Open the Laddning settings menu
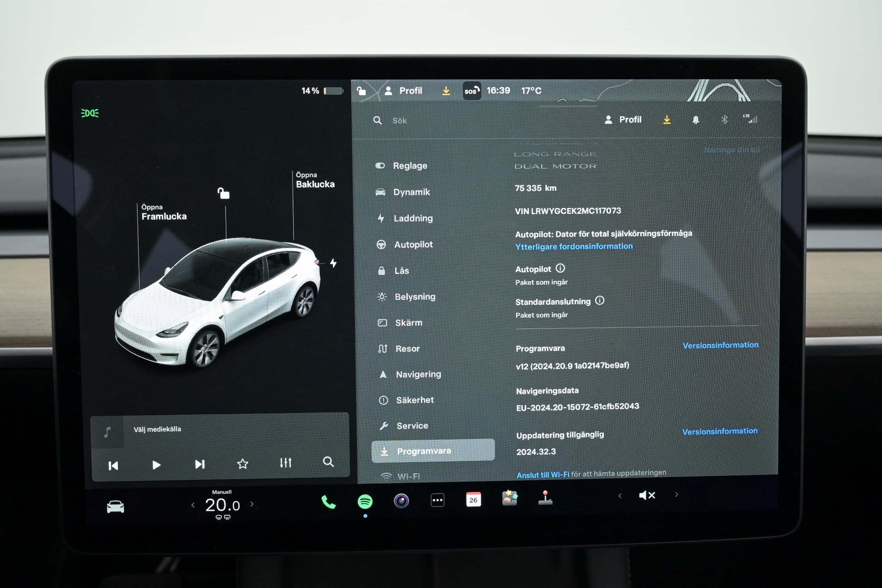The height and width of the screenshot is (588, 882). click(404, 218)
